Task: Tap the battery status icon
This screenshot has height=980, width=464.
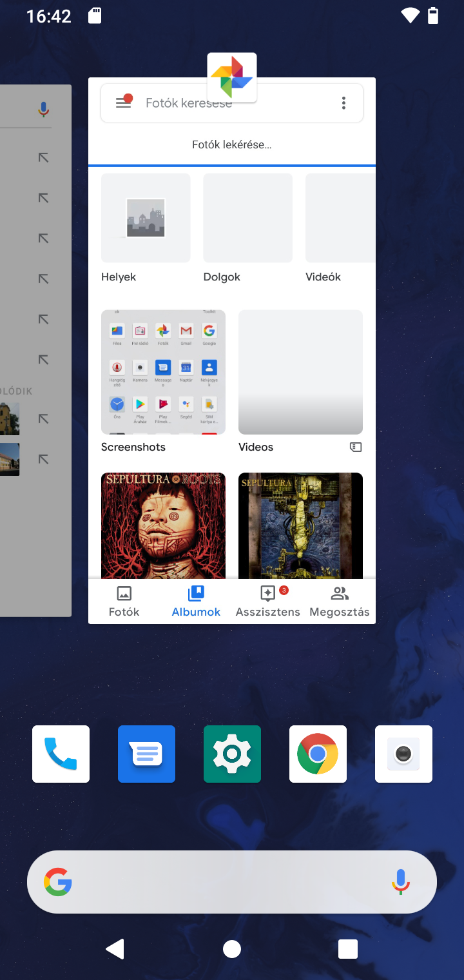Action: click(x=433, y=15)
